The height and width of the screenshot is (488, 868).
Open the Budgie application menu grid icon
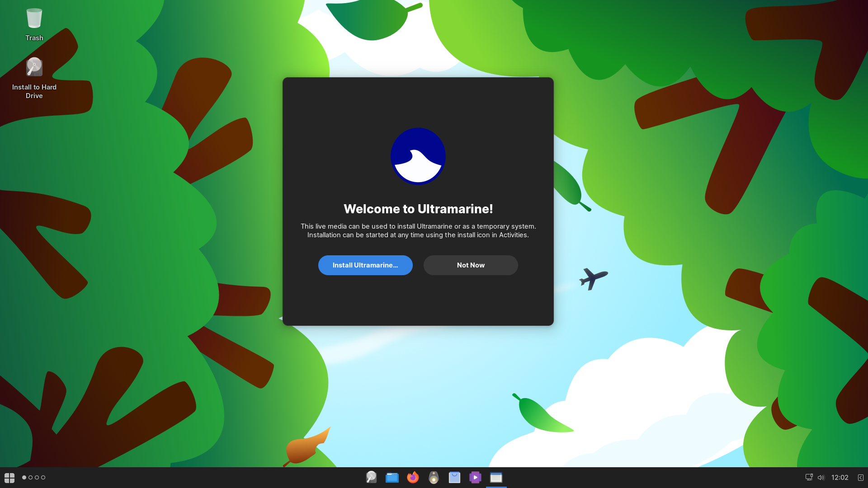coord(9,478)
